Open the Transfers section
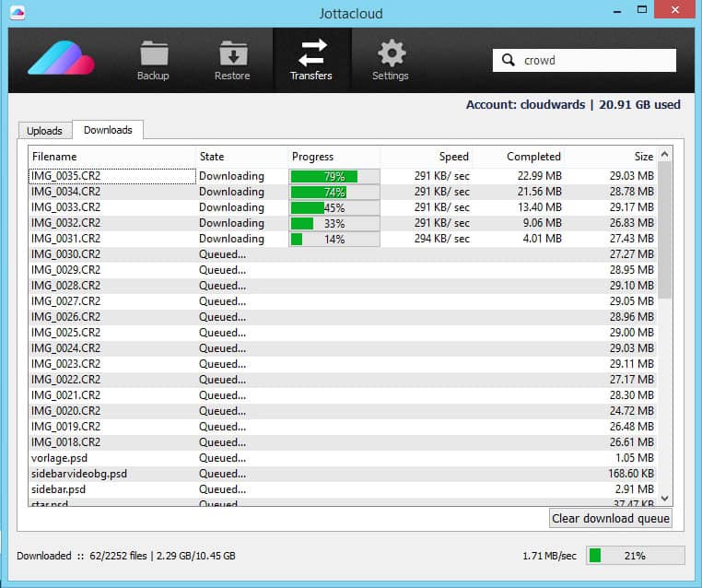The height and width of the screenshot is (588, 702). 311,61
